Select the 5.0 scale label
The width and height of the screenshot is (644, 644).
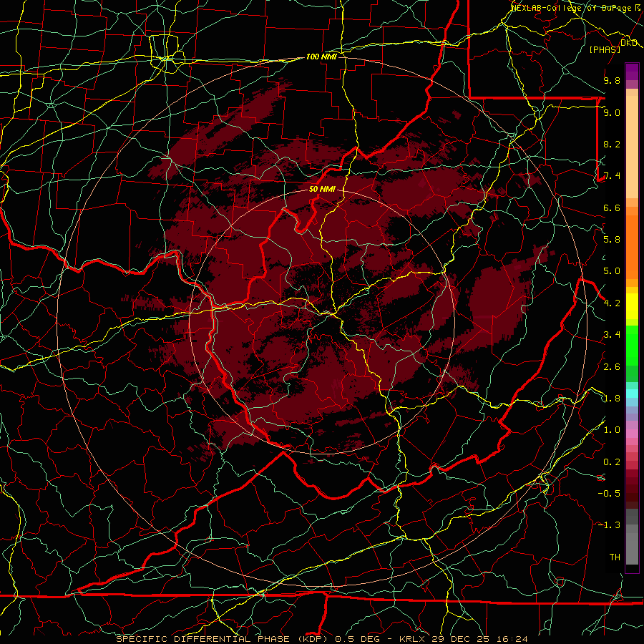[612, 271]
